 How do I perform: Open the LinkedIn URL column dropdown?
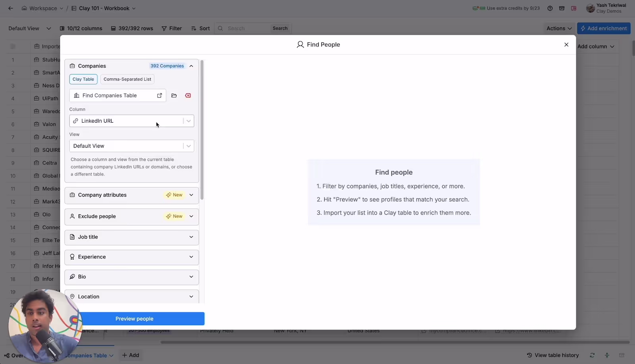[132, 121]
